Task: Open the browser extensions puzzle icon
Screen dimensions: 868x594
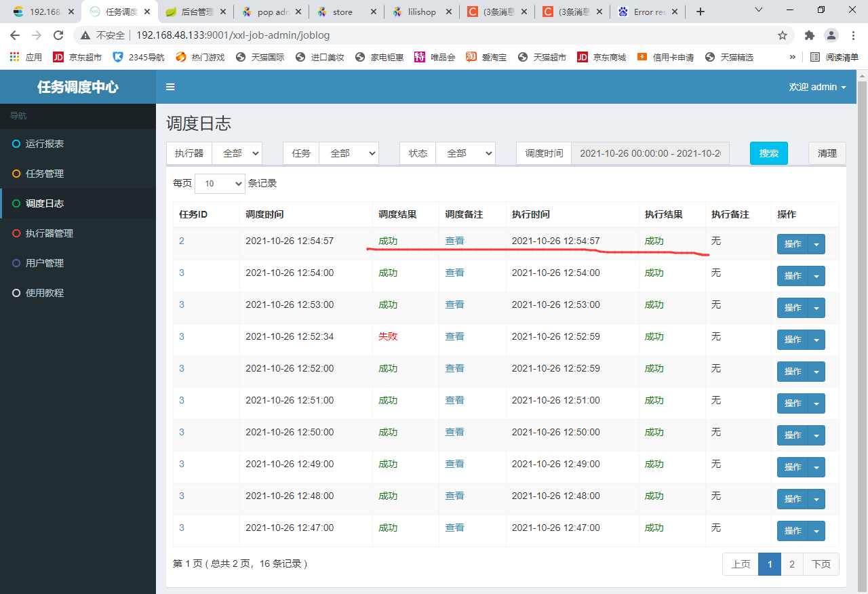Action: 810,35
